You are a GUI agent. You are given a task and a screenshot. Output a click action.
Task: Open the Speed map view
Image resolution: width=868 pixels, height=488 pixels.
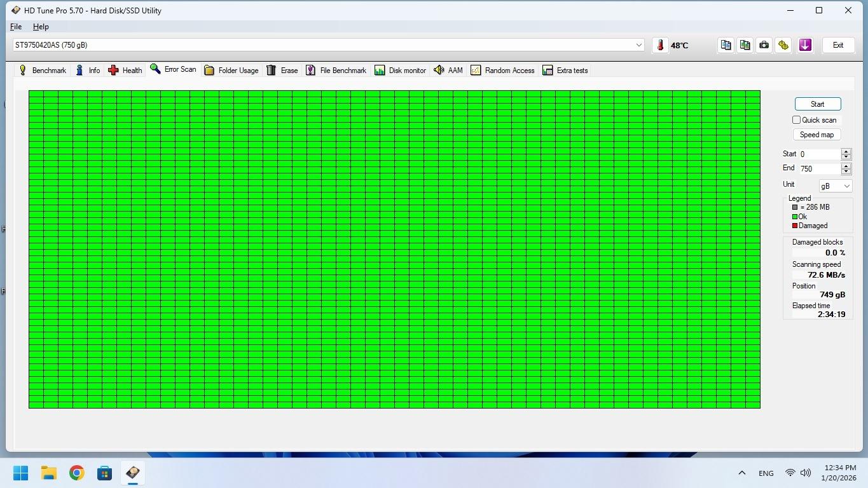pos(816,135)
